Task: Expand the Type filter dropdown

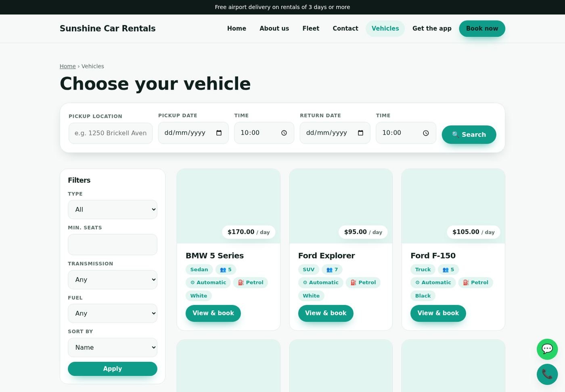Action: click(x=113, y=210)
